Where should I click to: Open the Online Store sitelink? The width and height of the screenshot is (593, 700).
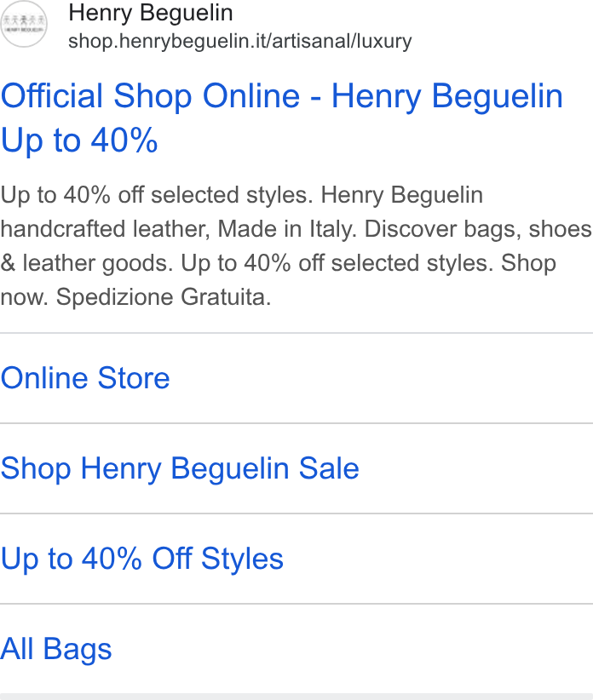click(85, 378)
